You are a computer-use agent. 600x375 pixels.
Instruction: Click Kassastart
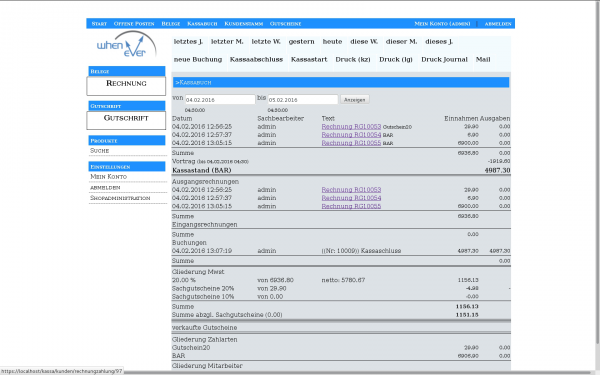pos(309,60)
